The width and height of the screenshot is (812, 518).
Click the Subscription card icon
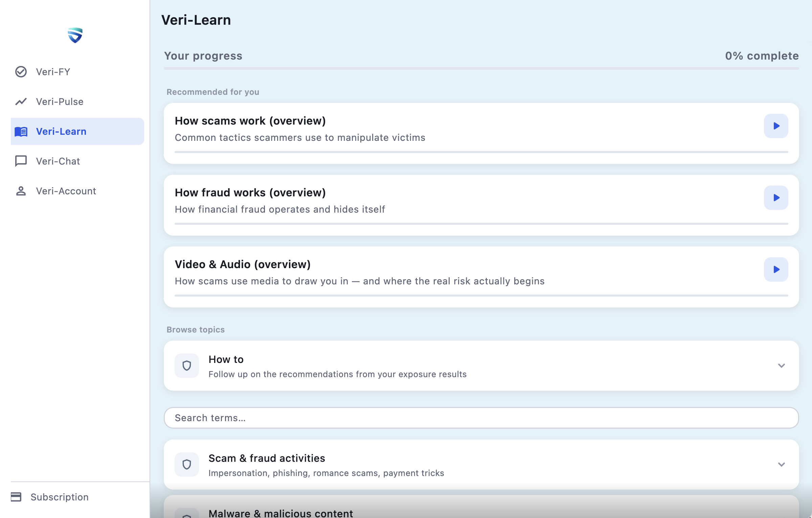pyautogui.click(x=16, y=497)
